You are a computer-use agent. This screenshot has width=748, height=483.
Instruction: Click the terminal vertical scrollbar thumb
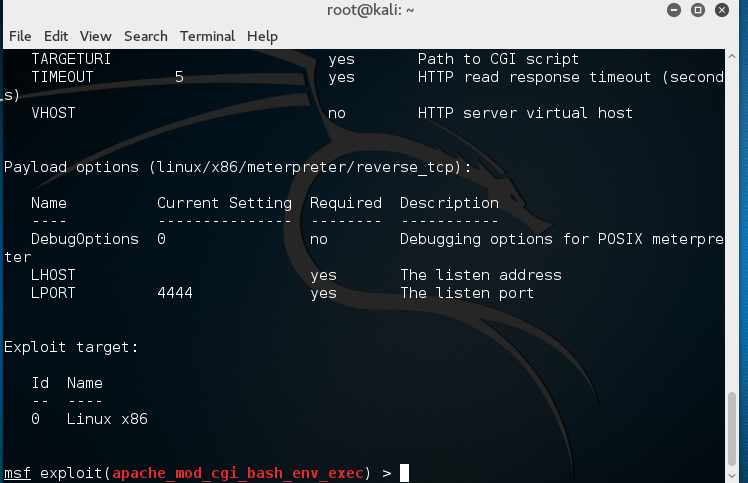coord(732,429)
